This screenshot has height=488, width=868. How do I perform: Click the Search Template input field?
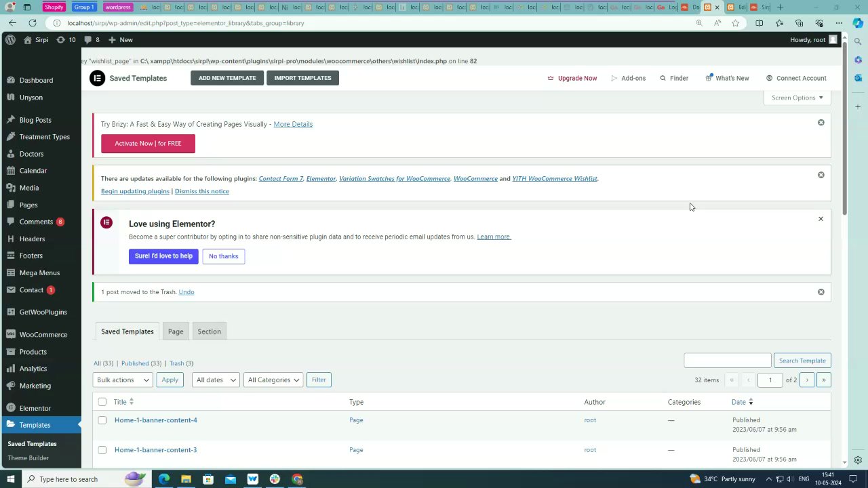(x=728, y=361)
